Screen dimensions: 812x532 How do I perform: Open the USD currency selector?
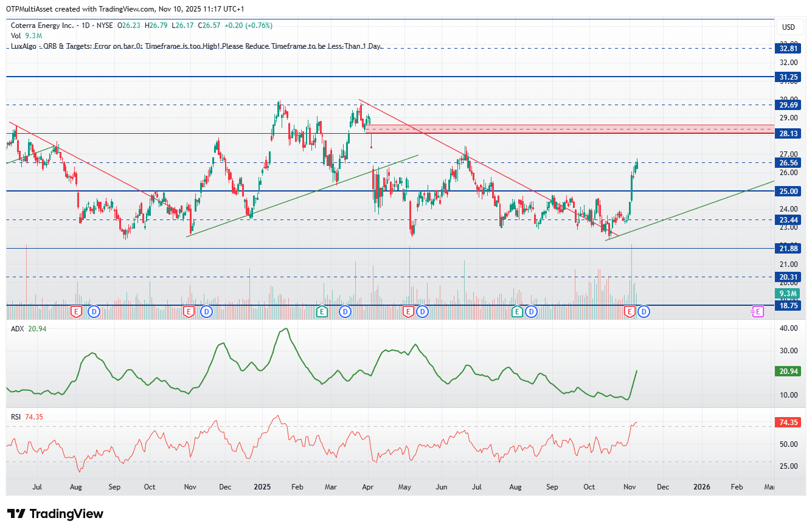click(x=788, y=27)
